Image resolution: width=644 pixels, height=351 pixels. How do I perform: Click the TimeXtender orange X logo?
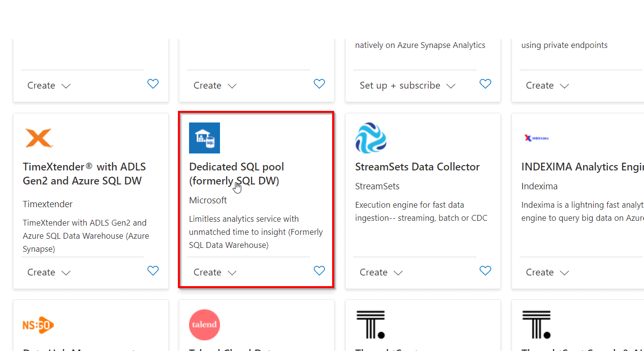39,138
